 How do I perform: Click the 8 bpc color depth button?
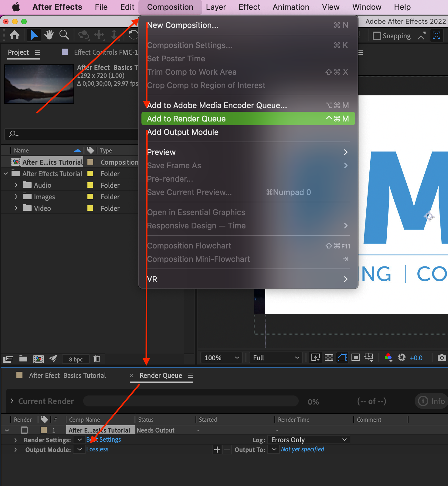(x=76, y=359)
